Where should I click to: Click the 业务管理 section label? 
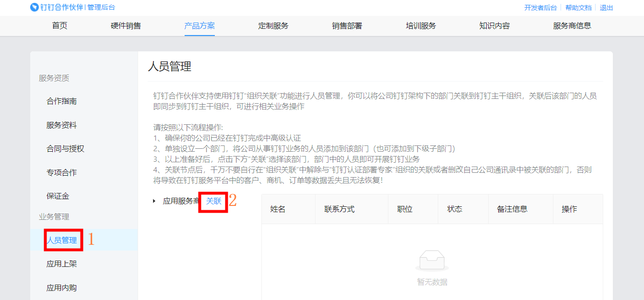(x=54, y=217)
